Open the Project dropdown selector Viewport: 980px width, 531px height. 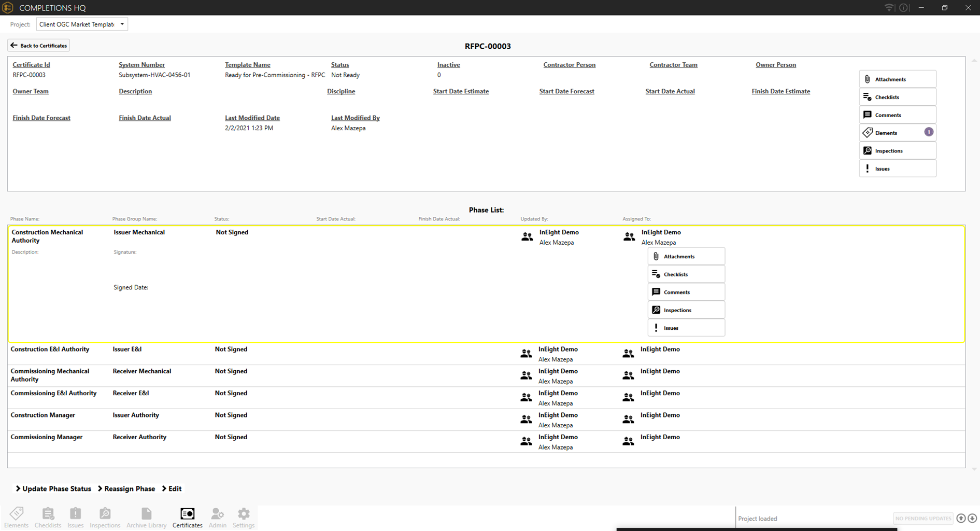(x=82, y=24)
